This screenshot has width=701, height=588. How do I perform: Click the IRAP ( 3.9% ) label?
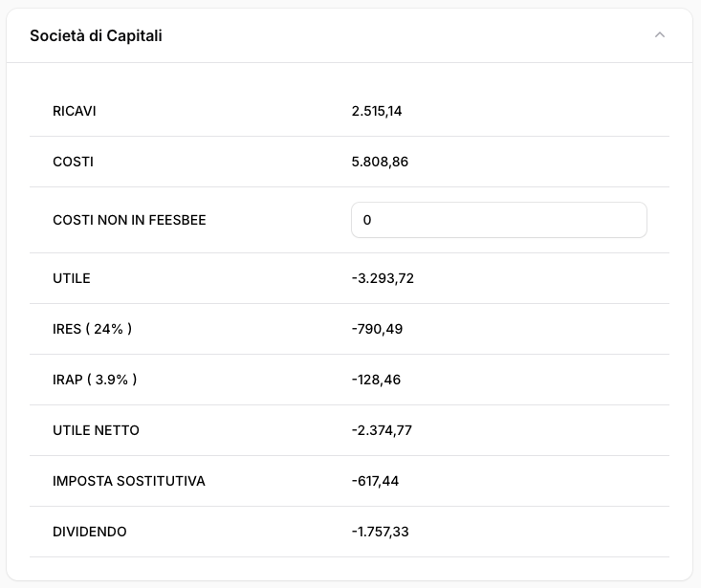point(95,380)
